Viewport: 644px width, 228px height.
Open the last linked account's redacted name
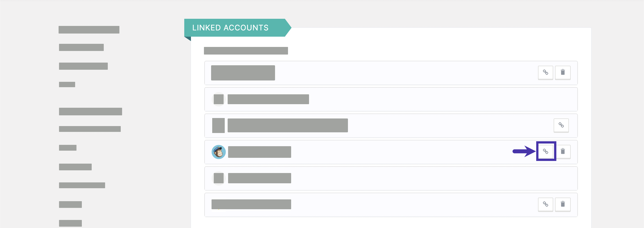click(x=251, y=204)
